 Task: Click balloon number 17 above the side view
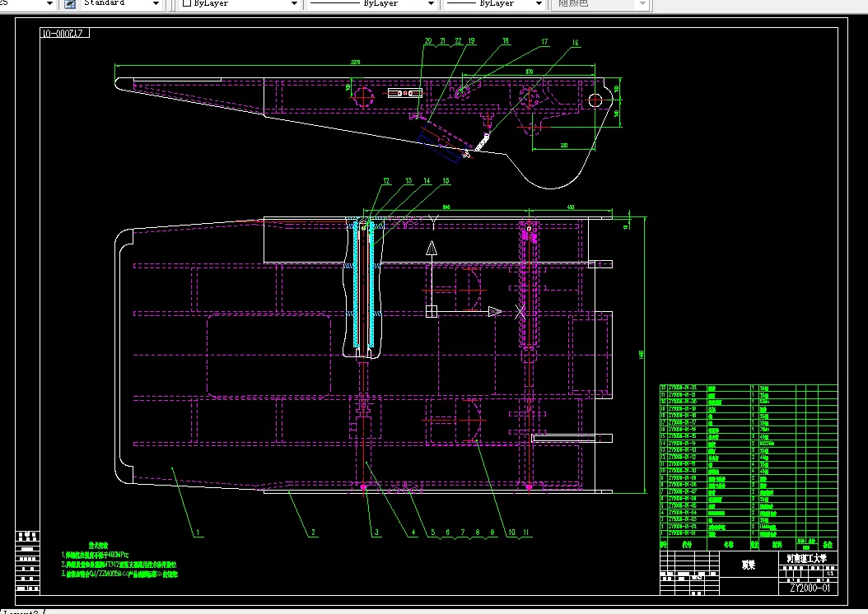[x=544, y=41]
